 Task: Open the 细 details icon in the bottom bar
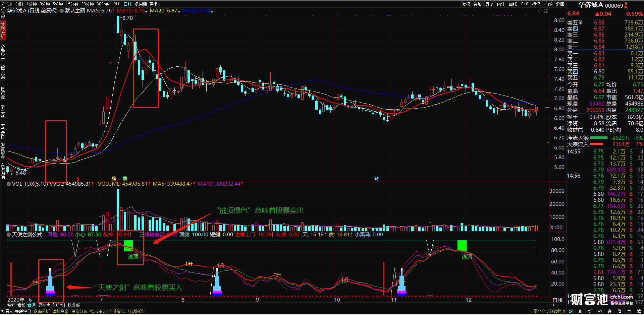[x=590, y=311]
